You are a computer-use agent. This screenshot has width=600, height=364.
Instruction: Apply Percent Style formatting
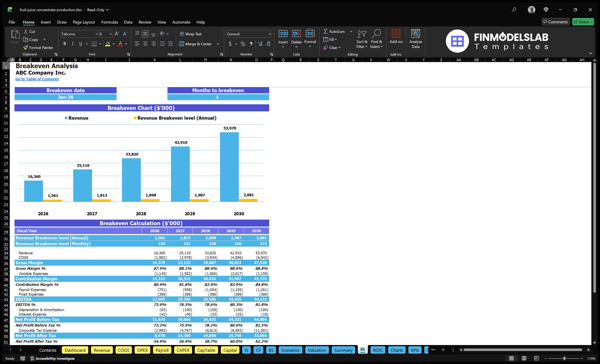[x=243, y=44]
